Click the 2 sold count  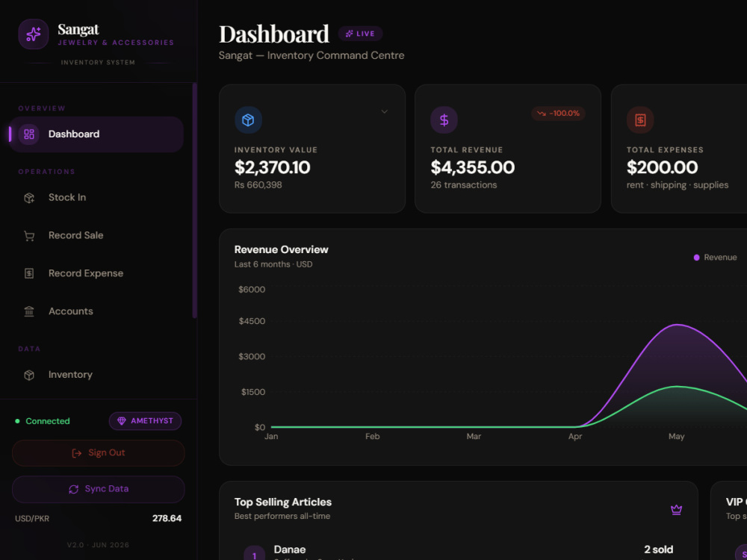[658, 550]
